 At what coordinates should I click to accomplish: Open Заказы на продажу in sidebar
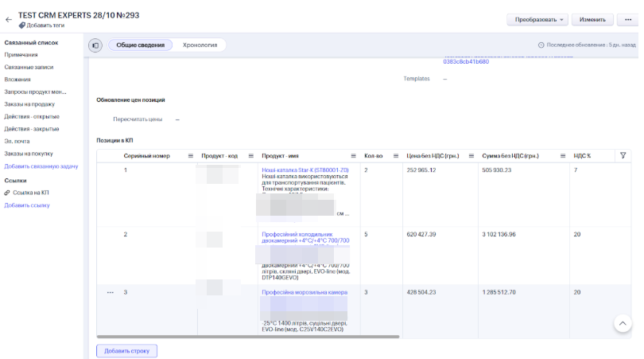(x=29, y=104)
